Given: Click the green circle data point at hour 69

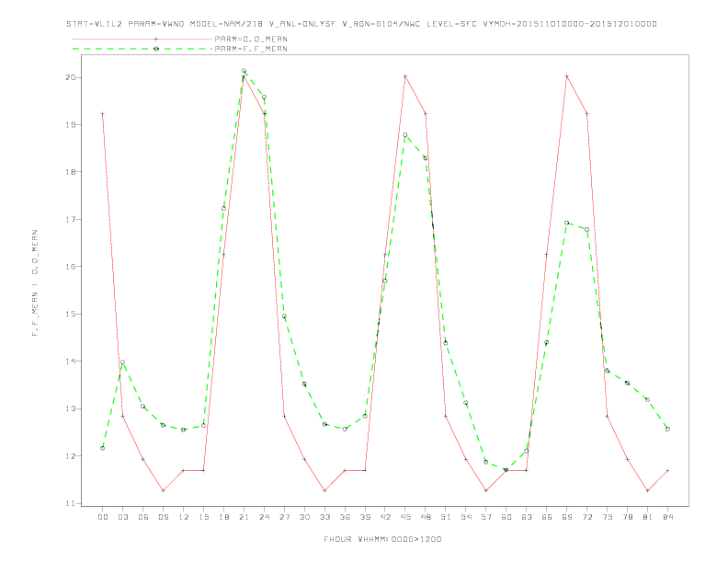Looking at the screenshot, I should [567, 223].
